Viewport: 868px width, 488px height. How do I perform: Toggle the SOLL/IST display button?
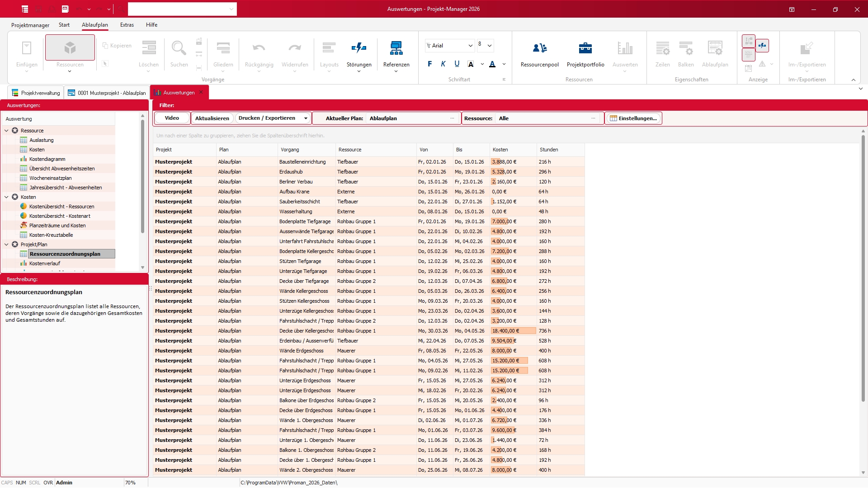(749, 54)
